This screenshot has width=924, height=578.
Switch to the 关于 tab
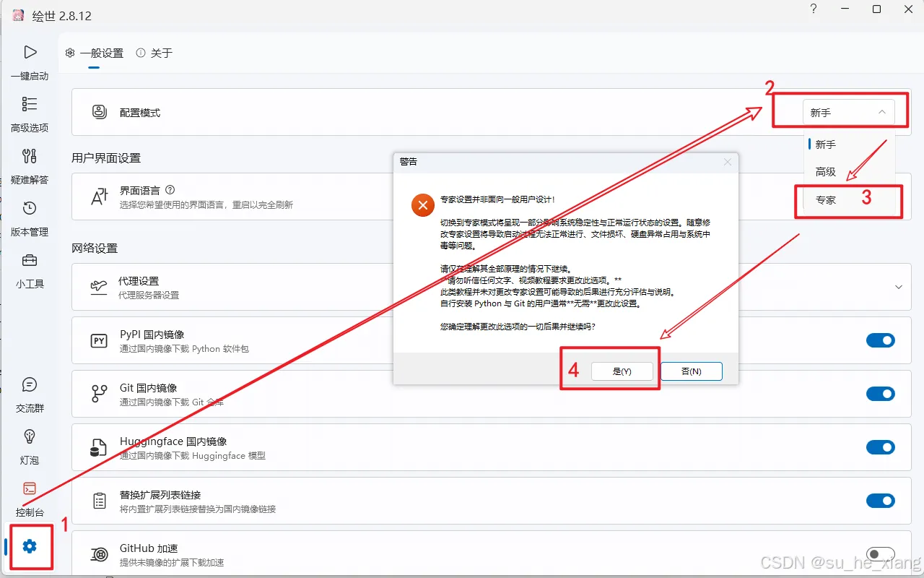[x=160, y=53]
